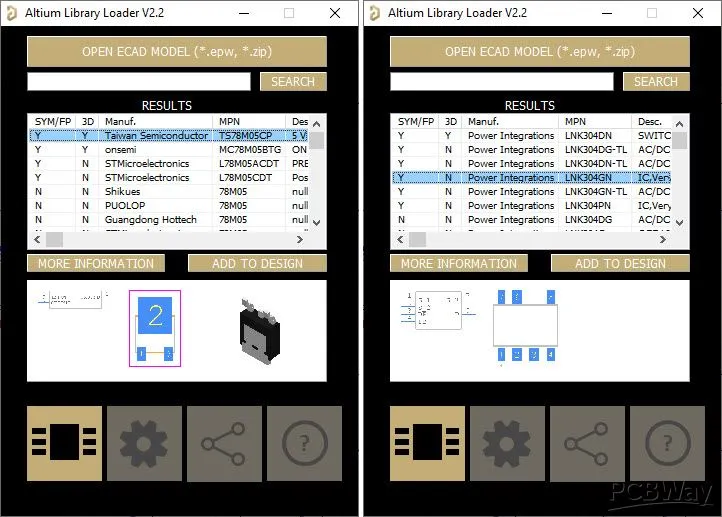The image size is (722, 517).
Task: Click ADD TO DESIGN in right window
Action: (x=620, y=263)
